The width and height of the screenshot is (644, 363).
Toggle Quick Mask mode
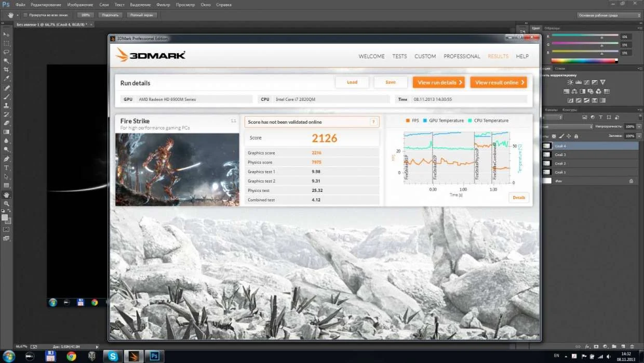click(x=7, y=229)
